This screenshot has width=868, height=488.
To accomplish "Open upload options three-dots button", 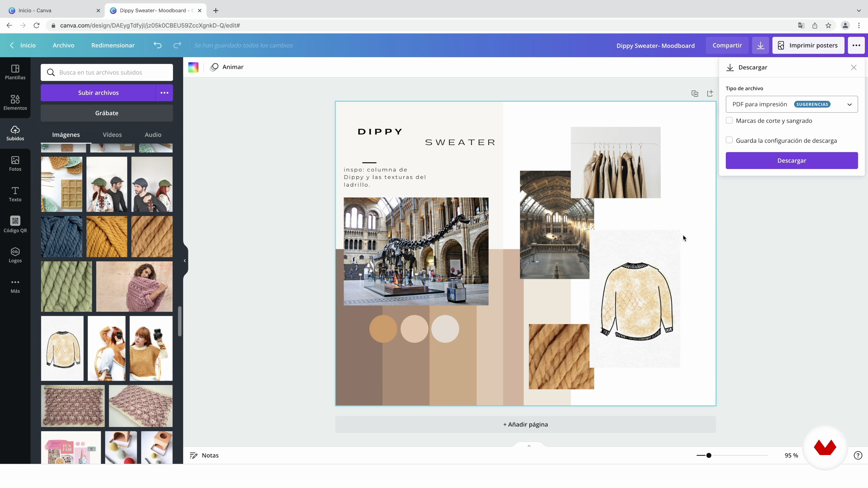I will point(164,93).
